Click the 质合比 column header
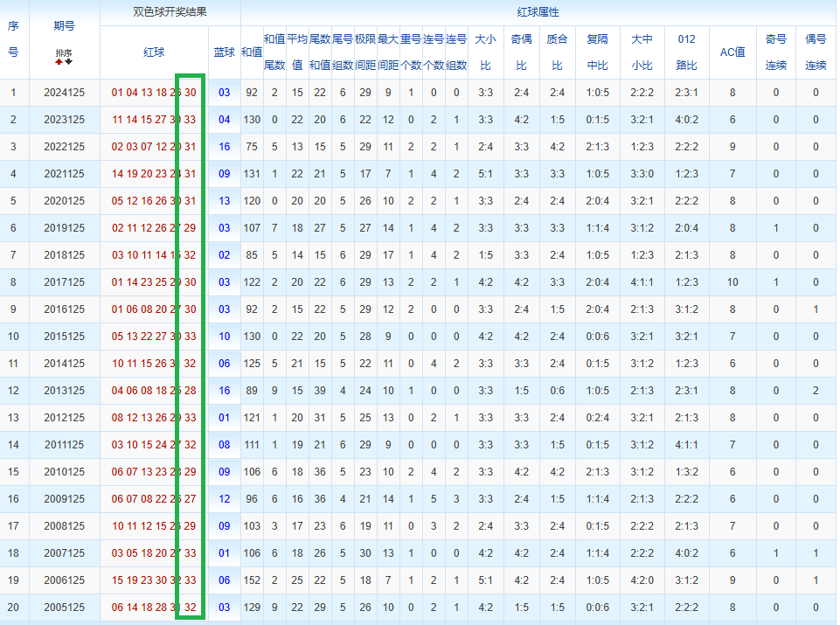Viewport: 840px width, 625px height. coord(557,52)
